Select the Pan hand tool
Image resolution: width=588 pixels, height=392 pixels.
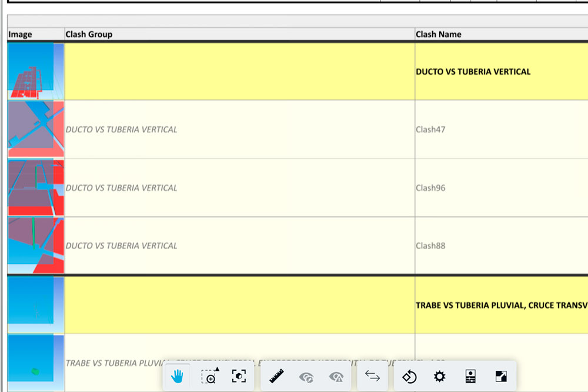click(x=177, y=377)
